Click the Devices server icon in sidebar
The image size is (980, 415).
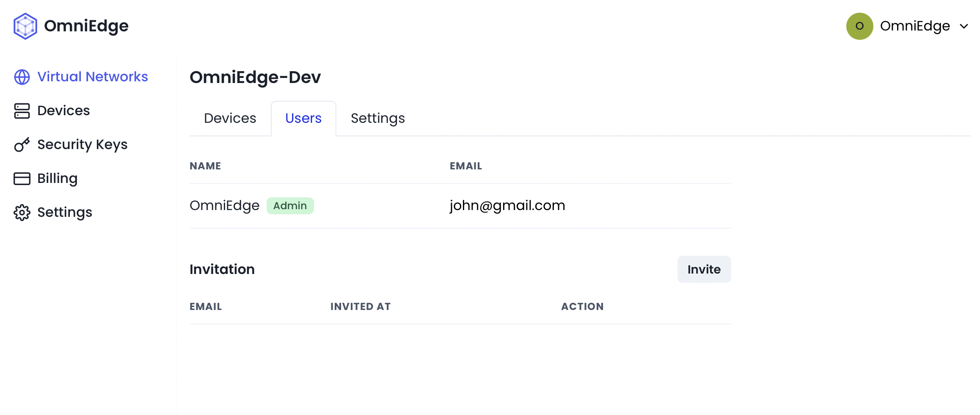[x=22, y=111]
